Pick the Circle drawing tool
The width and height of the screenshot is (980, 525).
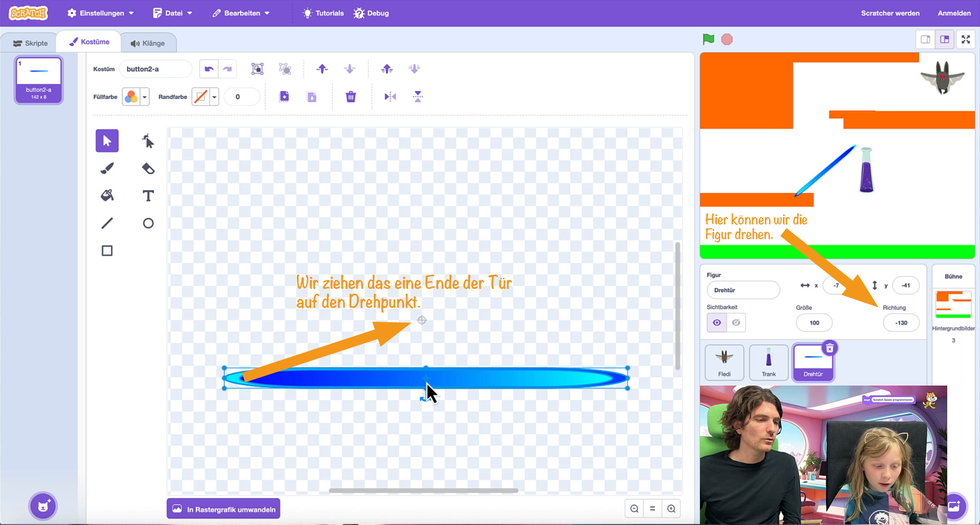click(148, 223)
